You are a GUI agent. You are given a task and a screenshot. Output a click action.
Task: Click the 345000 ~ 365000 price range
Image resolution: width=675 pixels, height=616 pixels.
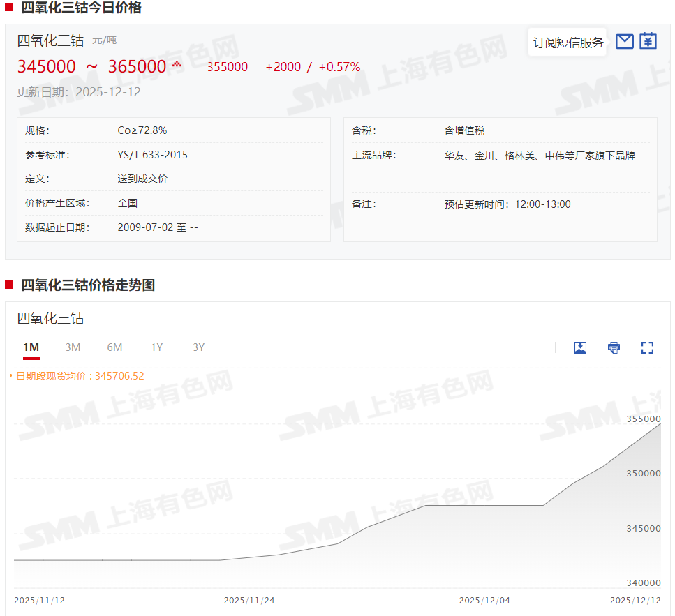pos(91,67)
